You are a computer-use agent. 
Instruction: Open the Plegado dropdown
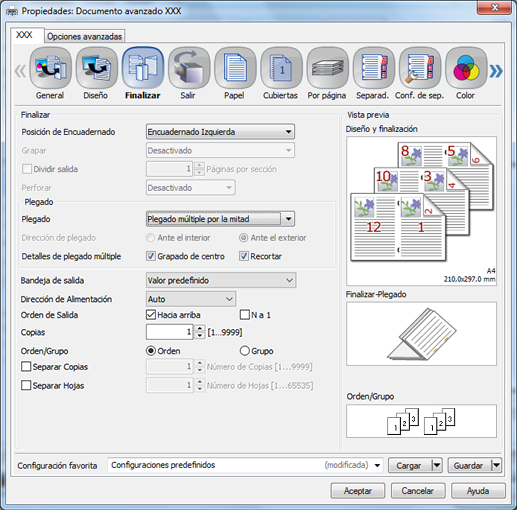click(220, 219)
